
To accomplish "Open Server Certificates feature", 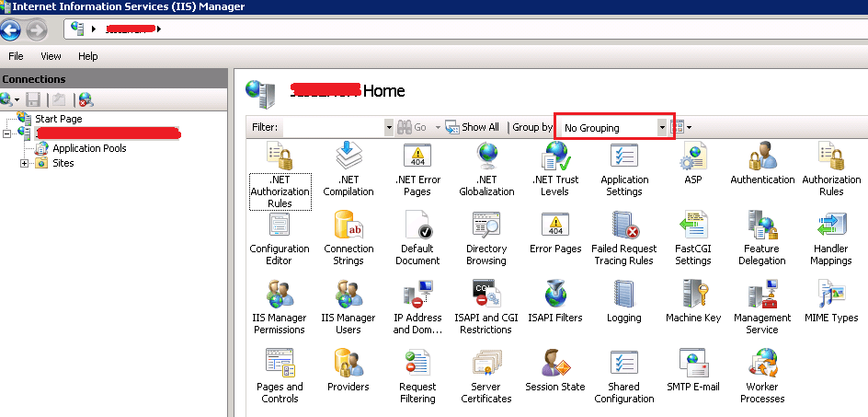I will (x=486, y=376).
